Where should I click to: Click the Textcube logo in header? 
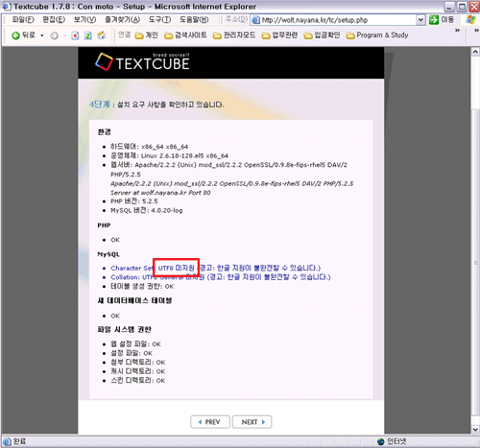click(x=142, y=61)
